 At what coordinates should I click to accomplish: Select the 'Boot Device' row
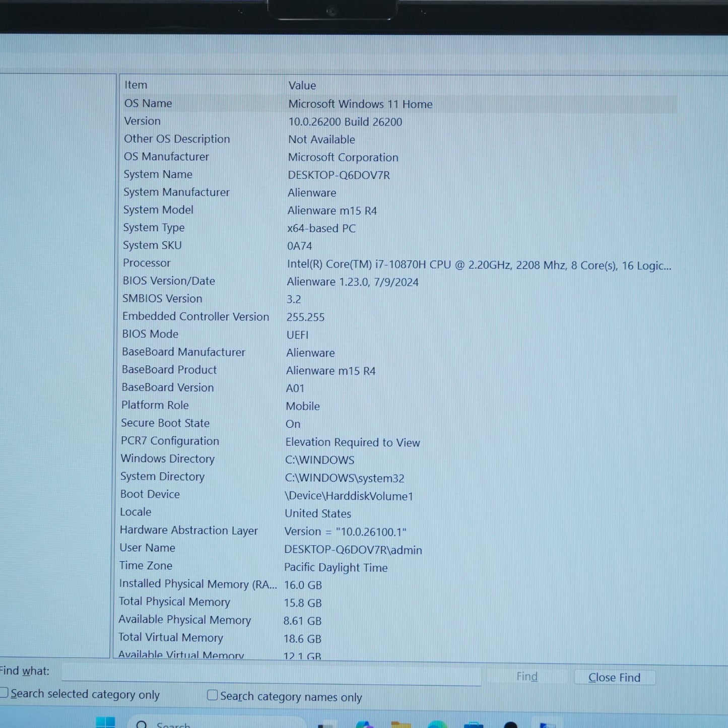pyautogui.click(x=150, y=494)
